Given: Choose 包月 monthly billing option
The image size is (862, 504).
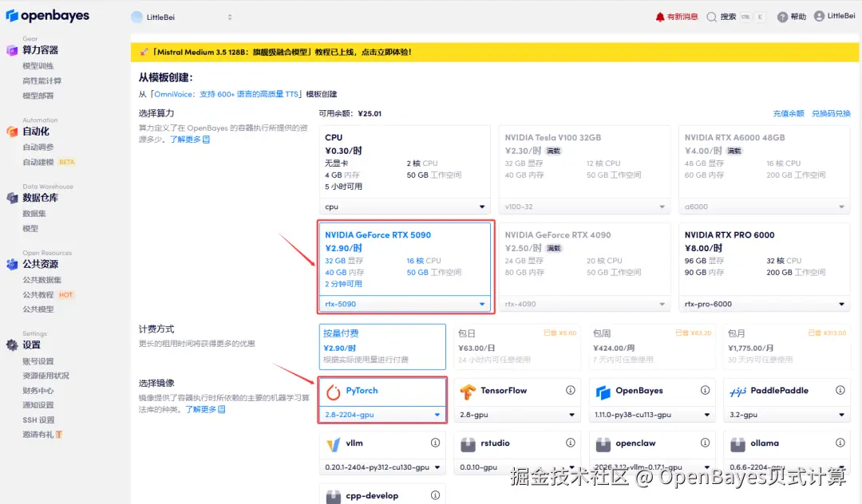Looking at the screenshot, I should click(x=787, y=346).
